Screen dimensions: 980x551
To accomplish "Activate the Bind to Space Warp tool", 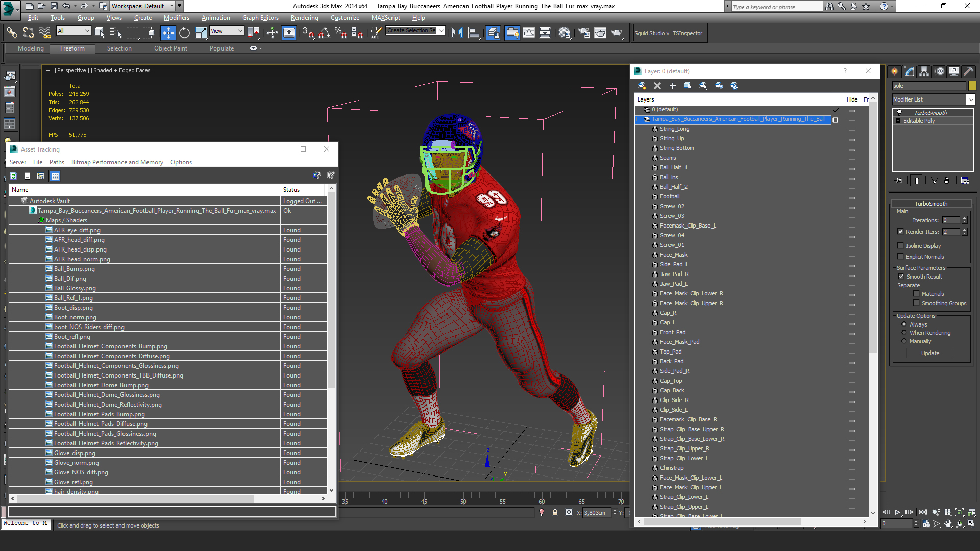I will click(x=45, y=33).
